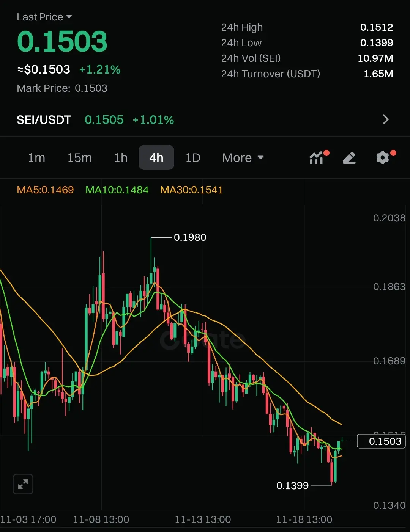Select the 4h timeframe tab
410x532 pixels.
click(156, 157)
